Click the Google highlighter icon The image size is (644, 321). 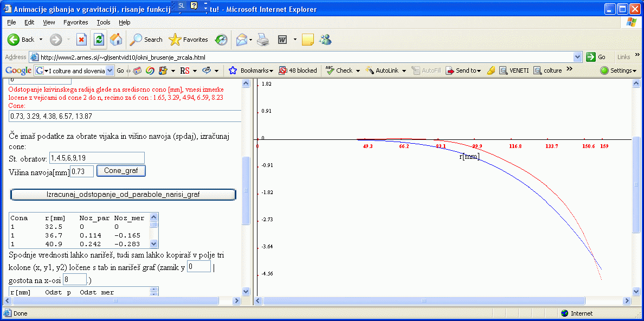491,70
